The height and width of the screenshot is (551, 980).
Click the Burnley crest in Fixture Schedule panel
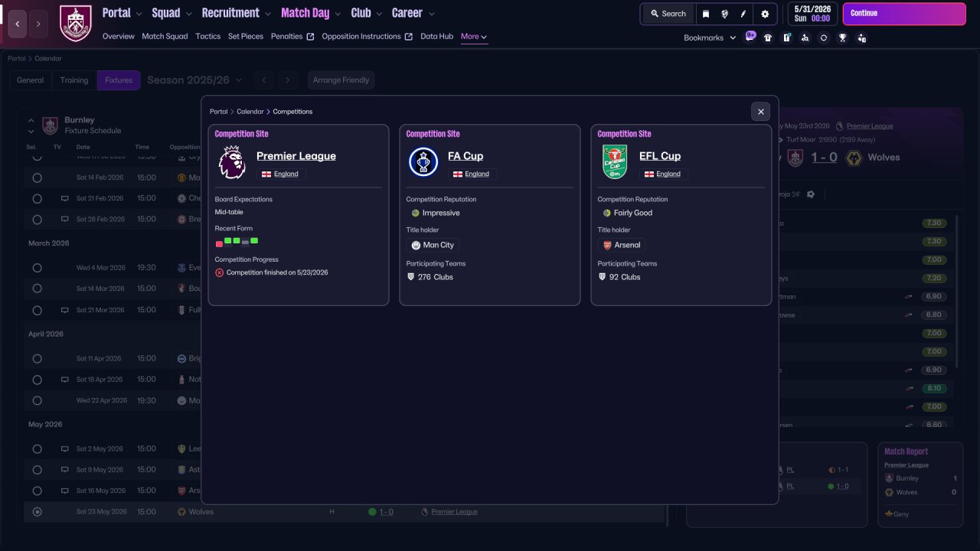tap(50, 126)
